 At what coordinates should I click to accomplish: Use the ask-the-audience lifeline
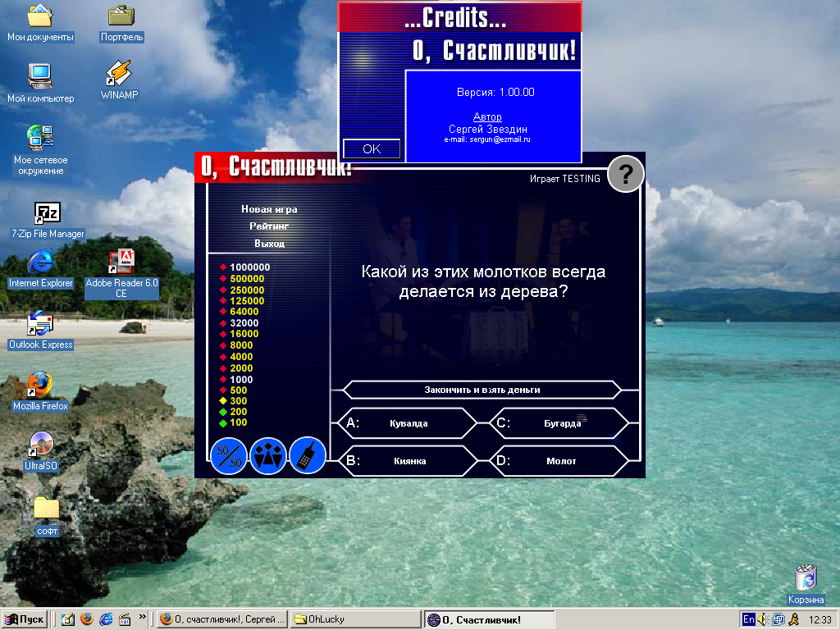[x=267, y=456]
